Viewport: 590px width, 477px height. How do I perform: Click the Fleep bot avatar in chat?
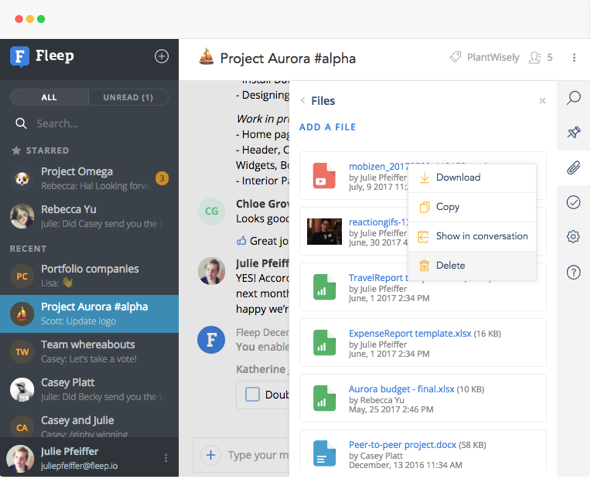211,340
